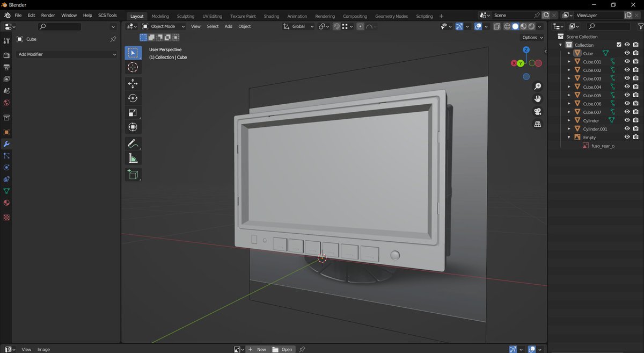Toggle proportional editing button

click(360, 26)
